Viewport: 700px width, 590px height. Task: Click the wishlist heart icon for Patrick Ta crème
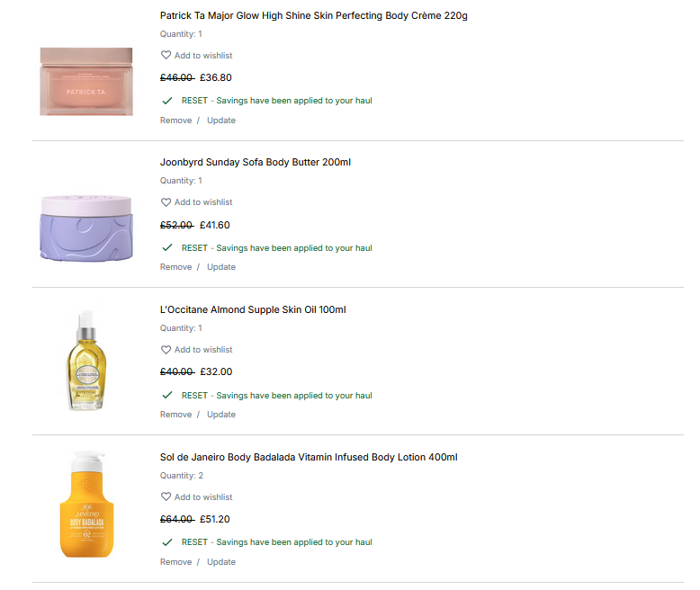pos(166,56)
